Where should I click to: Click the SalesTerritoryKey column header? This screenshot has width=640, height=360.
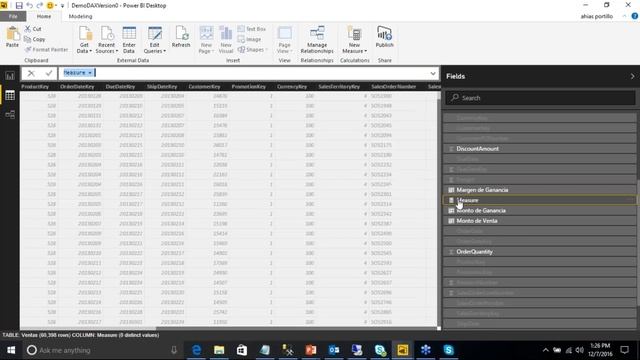tap(339, 87)
